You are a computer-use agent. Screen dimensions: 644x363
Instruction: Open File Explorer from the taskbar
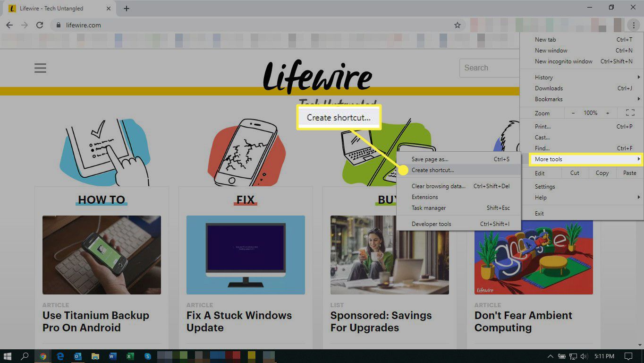pyautogui.click(x=95, y=356)
